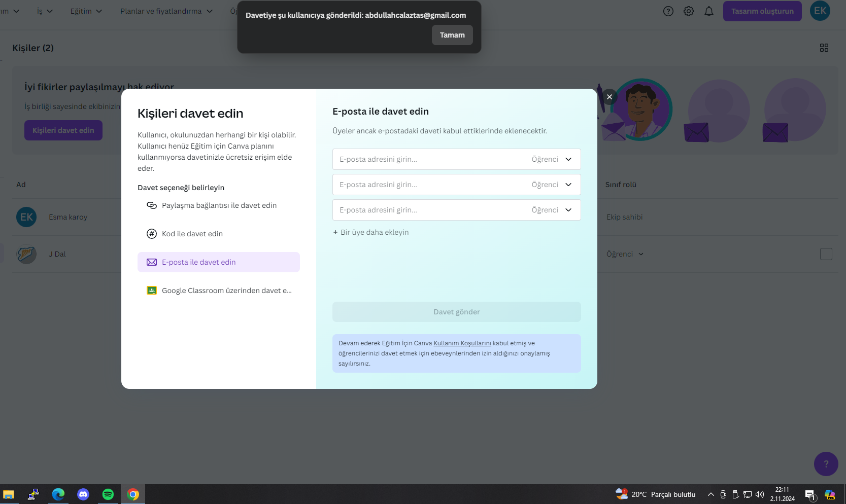Viewport: 846px width, 504px height.
Task: Open the volume icon in system tray
Action: coord(760,494)
